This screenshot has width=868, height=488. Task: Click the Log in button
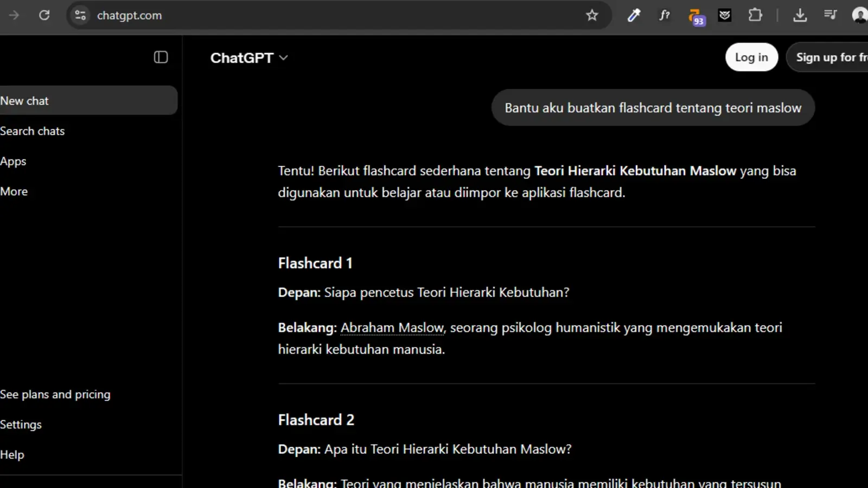[751, 57]
